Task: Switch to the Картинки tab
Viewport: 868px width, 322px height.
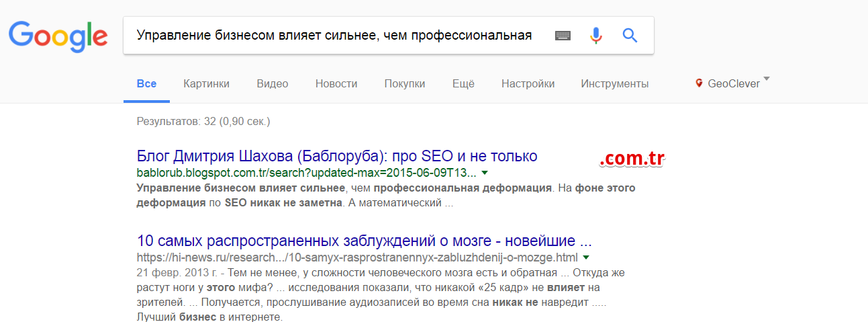Action: pyautogui.click(x=206, y=84)
